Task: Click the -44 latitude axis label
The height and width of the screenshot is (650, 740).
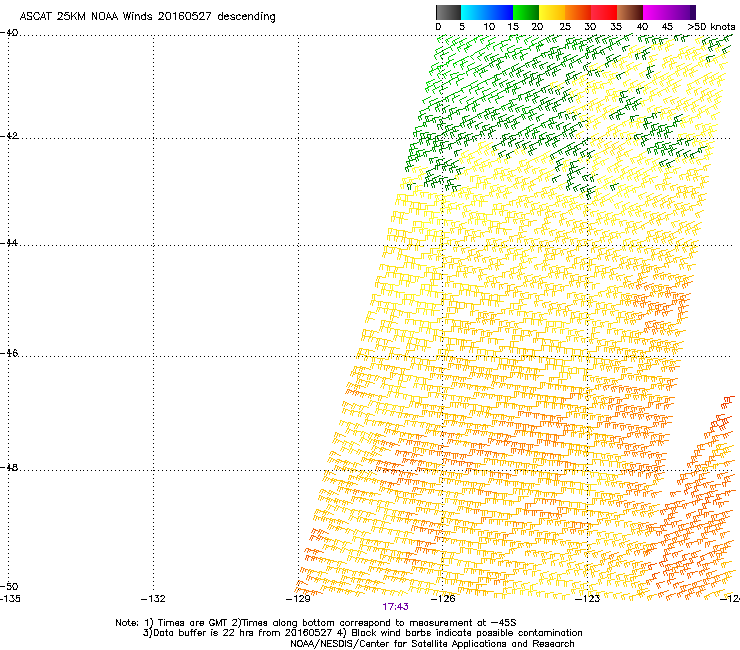Action: click(x=9, y=243)
